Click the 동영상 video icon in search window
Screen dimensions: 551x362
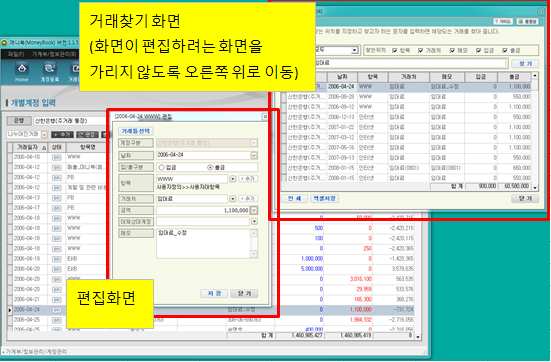point(527,22)
